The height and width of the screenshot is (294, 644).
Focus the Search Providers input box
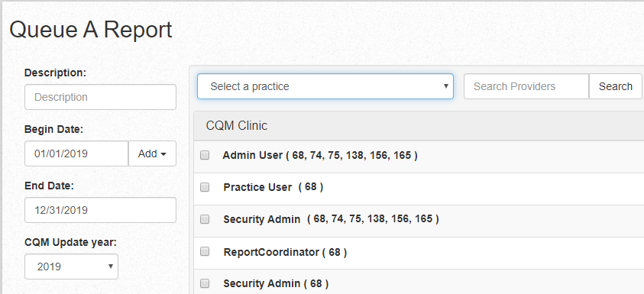(x=526, y=86)
